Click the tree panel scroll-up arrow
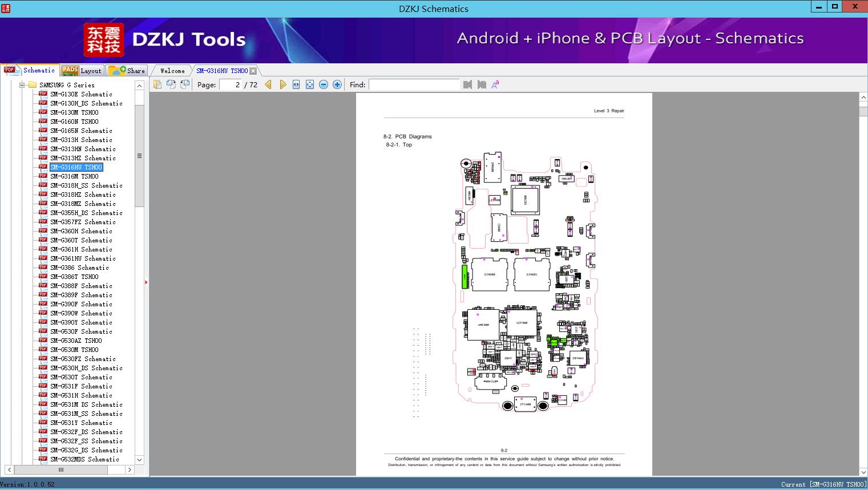Viewport: 868px width, 490px height. (139, 86)
